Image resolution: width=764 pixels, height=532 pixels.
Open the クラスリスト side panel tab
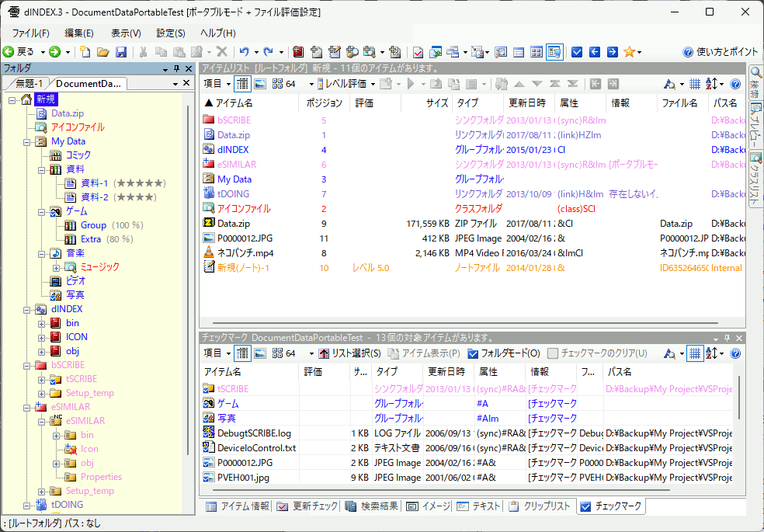755,179
